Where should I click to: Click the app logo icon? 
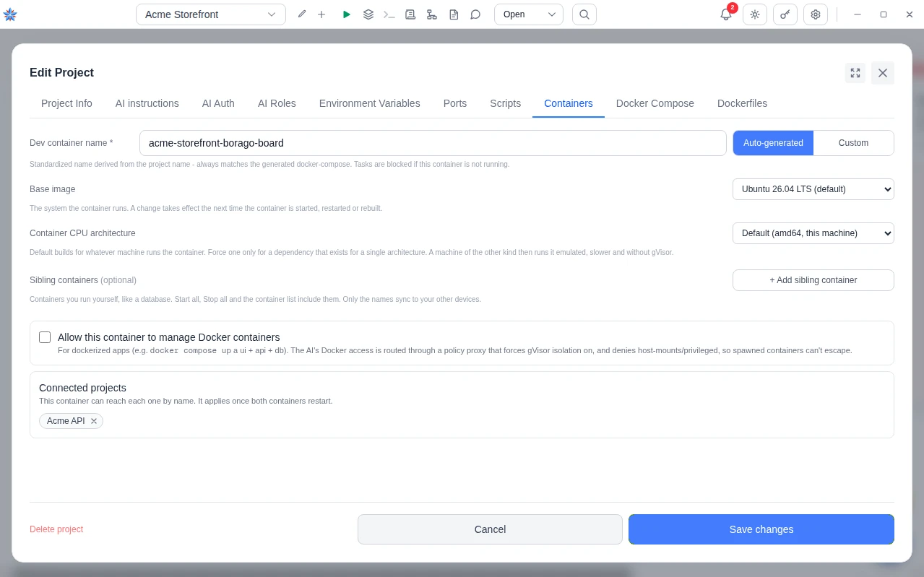pyautogui.click(x=10, y=14)
